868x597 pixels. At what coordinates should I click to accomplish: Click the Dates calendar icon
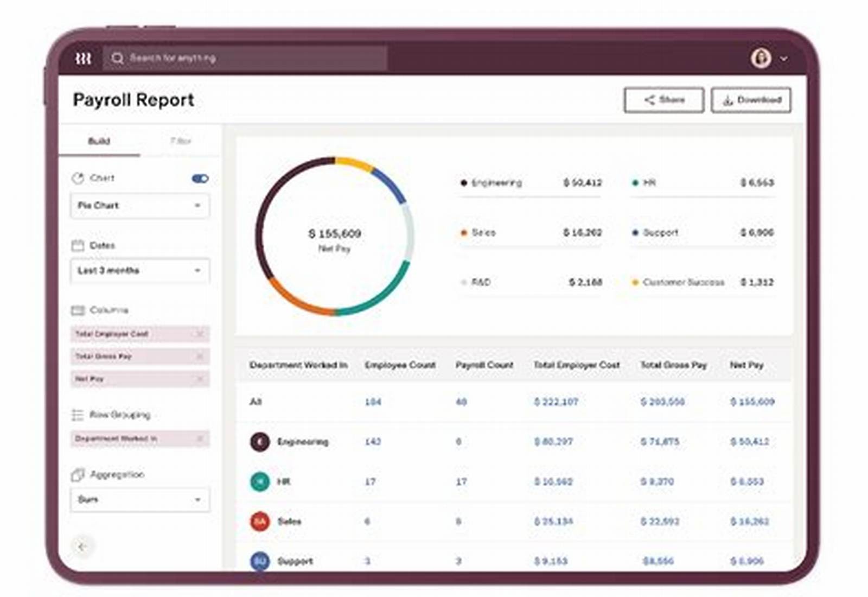[78, 245]
